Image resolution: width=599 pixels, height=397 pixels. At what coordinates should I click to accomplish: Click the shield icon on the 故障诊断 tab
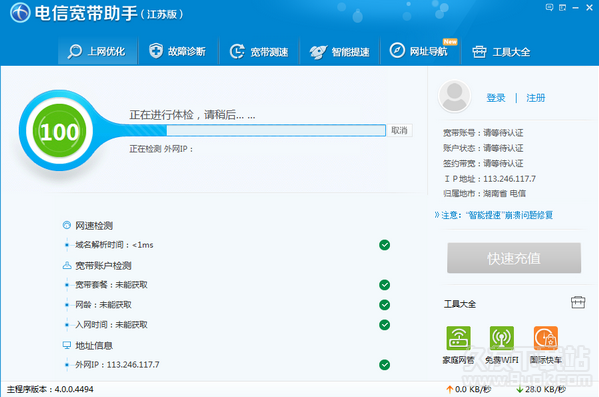tap(156, 51)
